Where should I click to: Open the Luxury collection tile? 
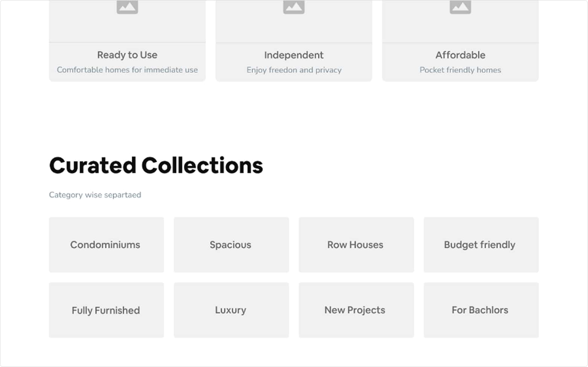231,310
